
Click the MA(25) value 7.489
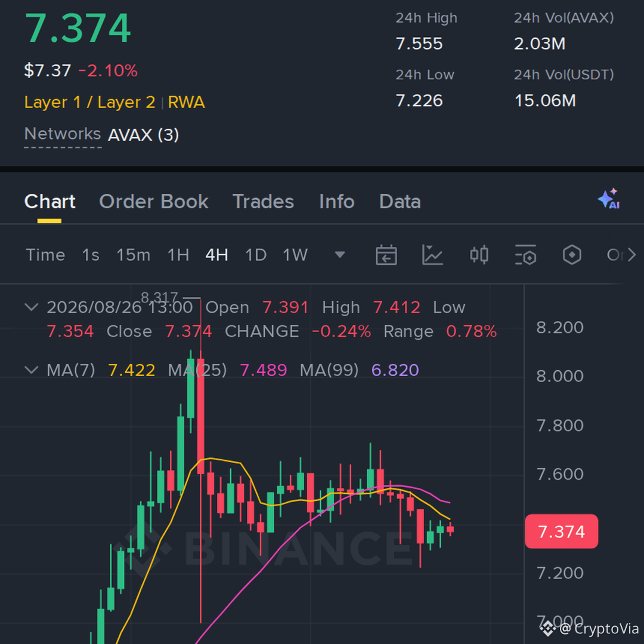coord(264,370)
